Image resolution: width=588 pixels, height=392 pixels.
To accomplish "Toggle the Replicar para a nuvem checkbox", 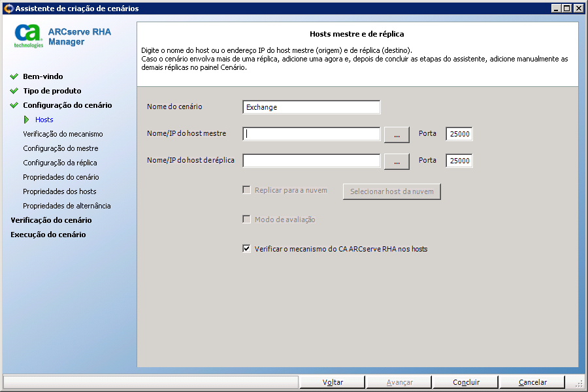I will click(246, 190).
